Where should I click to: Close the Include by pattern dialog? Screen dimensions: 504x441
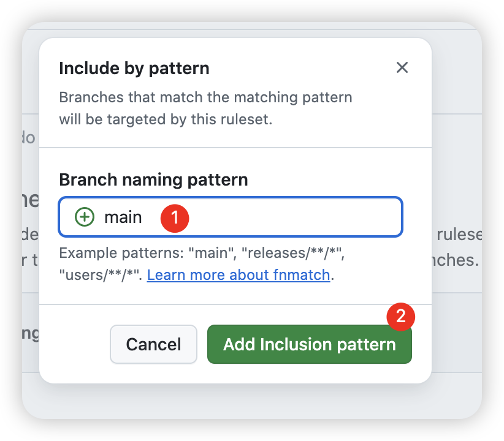click(402, 67)
